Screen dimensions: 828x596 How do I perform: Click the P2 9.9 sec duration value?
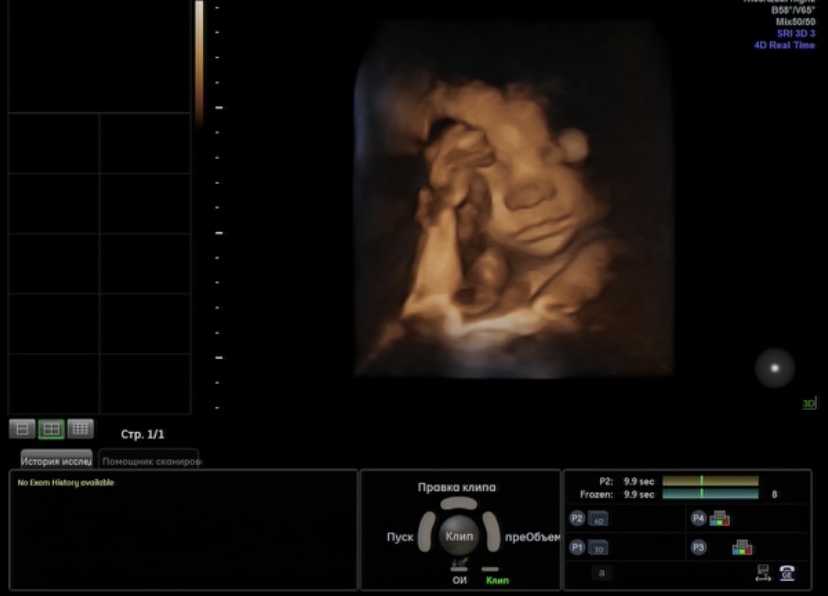pos(639,481)
